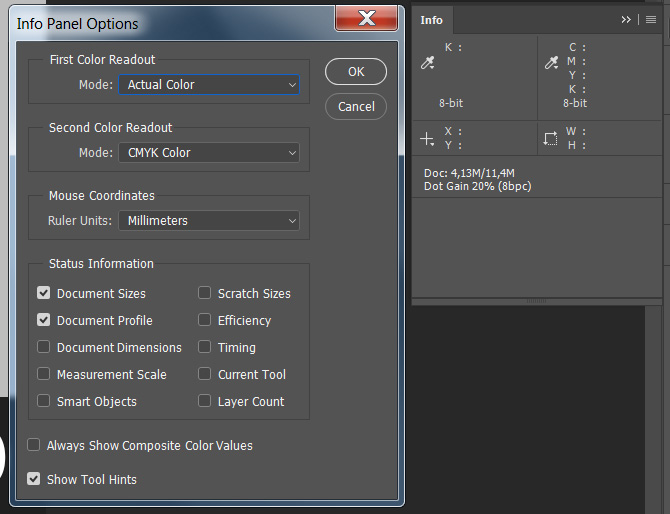
Task: Open the Info panel flyout menu icon
Action: click(651, 19)
